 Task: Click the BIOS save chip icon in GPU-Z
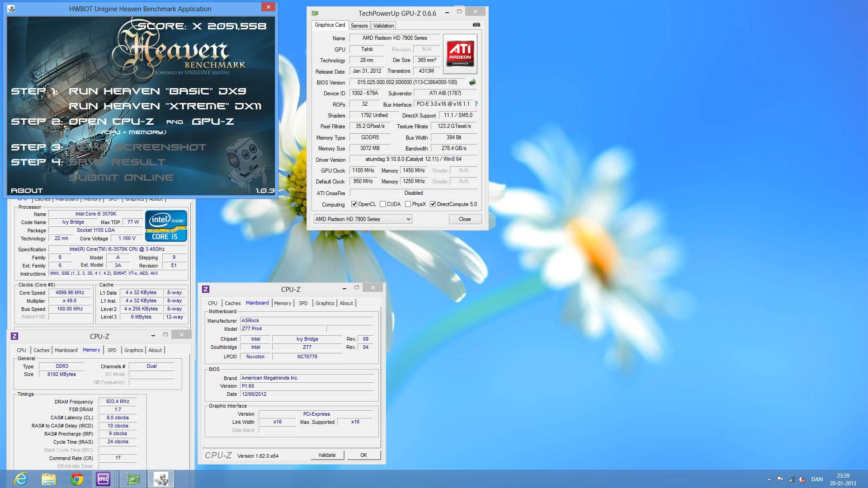(x=472, y=82)
